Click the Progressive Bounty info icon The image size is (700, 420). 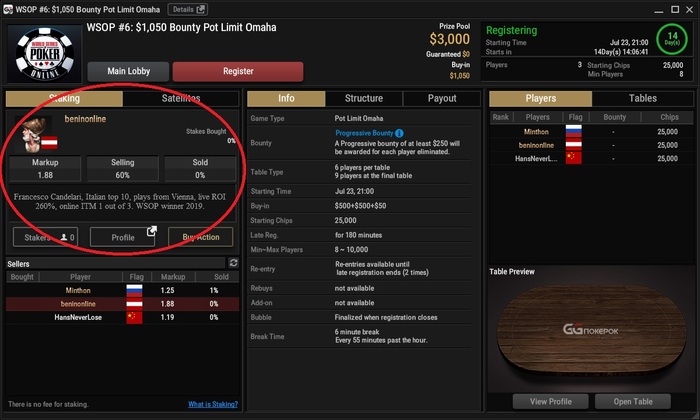coord(399,133)
